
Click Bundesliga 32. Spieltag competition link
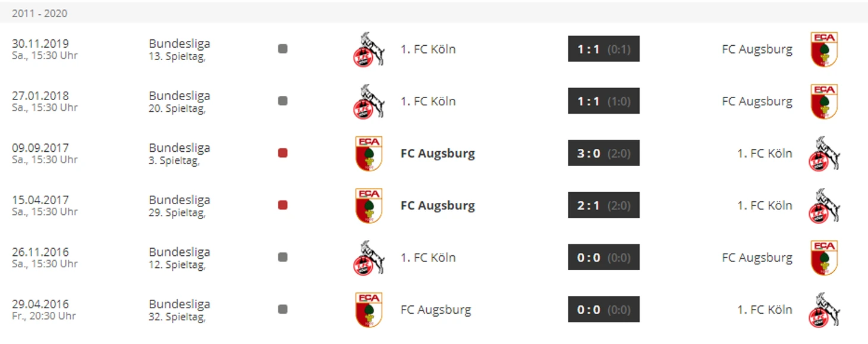click(179, 310)
